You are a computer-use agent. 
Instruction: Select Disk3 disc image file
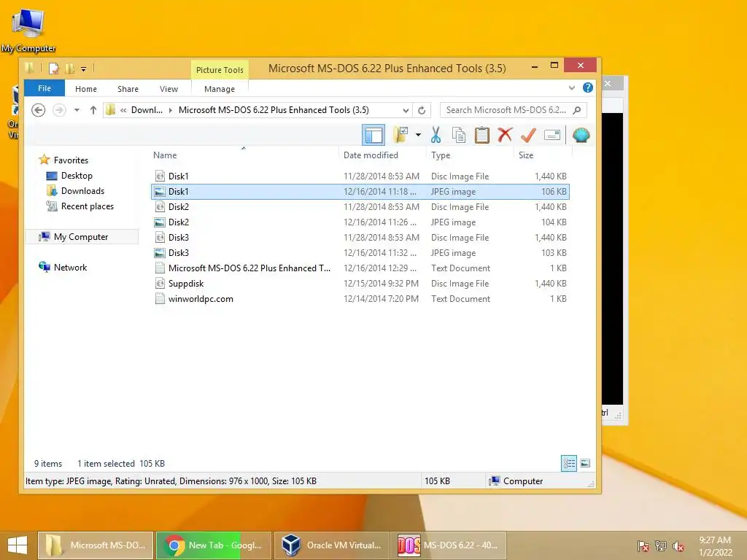pyautogui.click(x=360, y=237)
